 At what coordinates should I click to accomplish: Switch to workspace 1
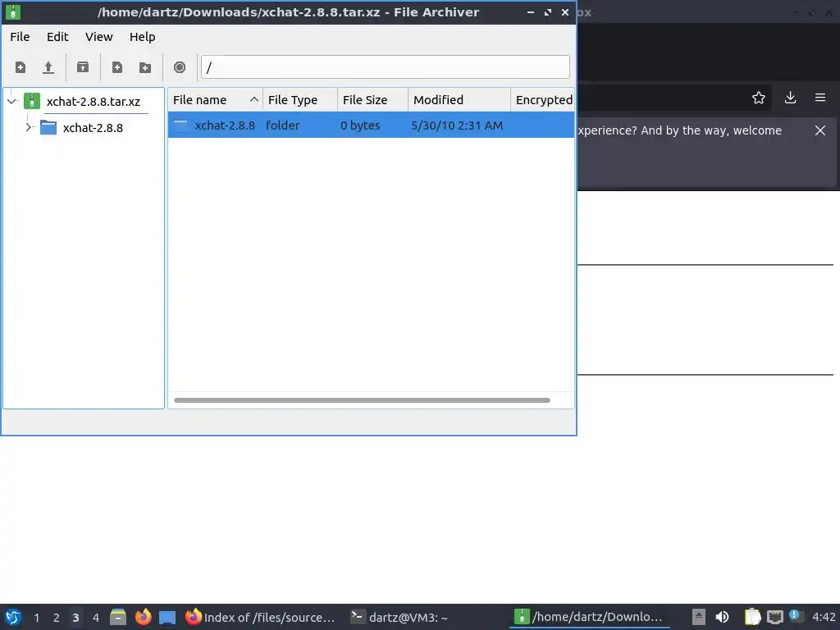coord(36,618)
